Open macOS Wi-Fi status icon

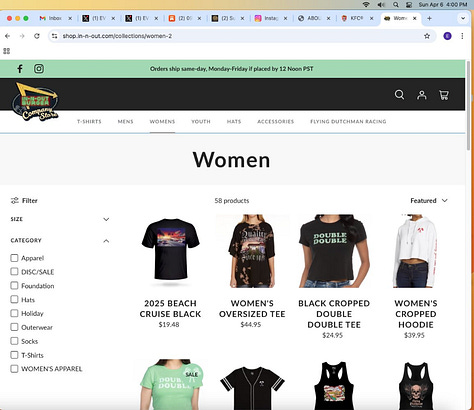366,4
